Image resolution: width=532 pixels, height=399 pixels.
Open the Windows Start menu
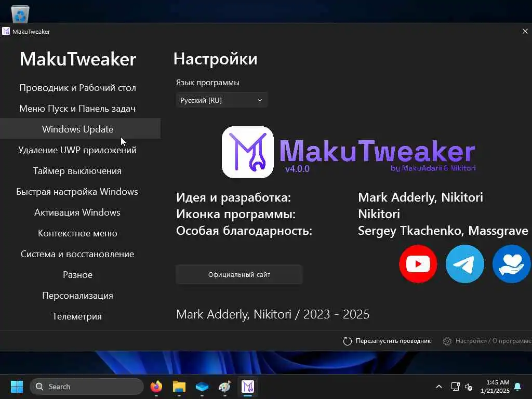pos(17,387)
